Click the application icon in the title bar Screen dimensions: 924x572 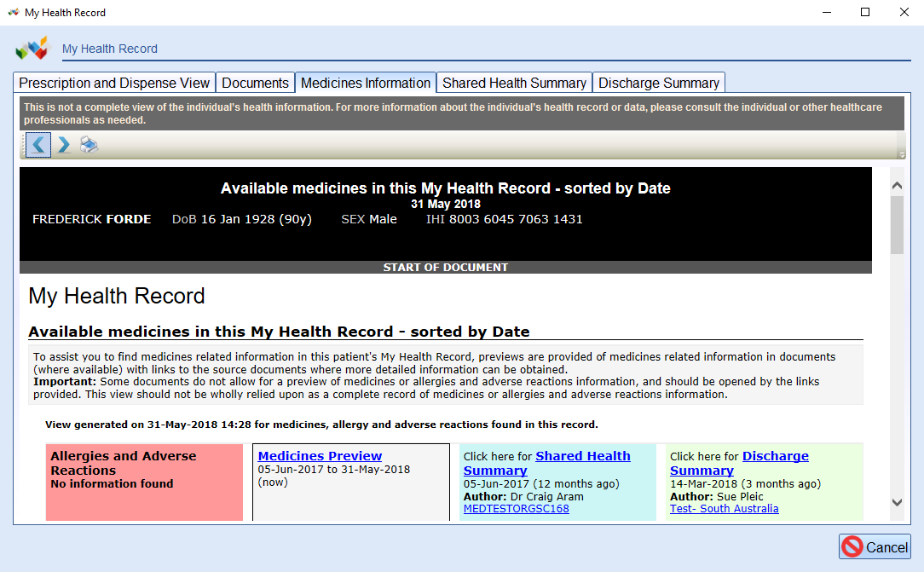[x=12, y=12]
